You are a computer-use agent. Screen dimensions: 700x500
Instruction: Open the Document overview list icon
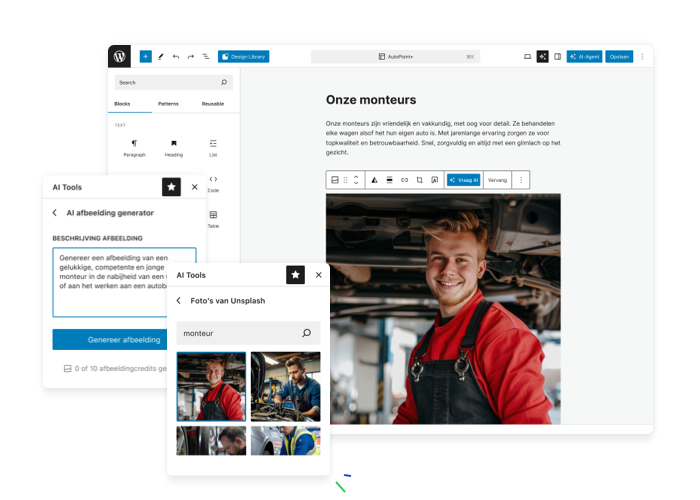pos(206,57)
